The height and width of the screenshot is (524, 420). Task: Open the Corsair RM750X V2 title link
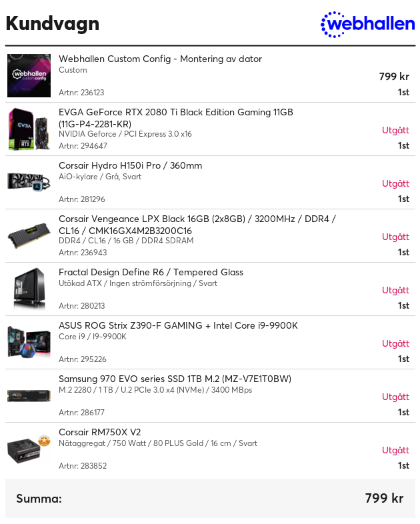point(99,432)
